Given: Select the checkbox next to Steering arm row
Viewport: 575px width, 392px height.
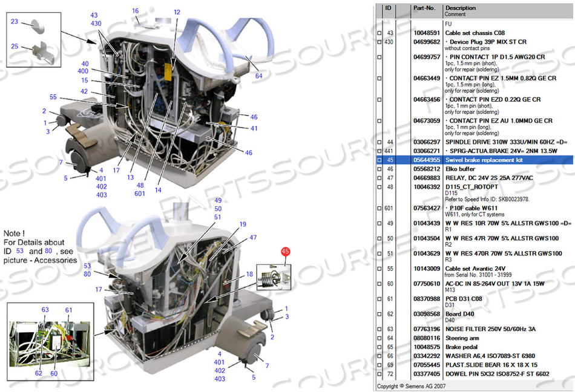Looking at the screenshot, I should coord(379,339).
